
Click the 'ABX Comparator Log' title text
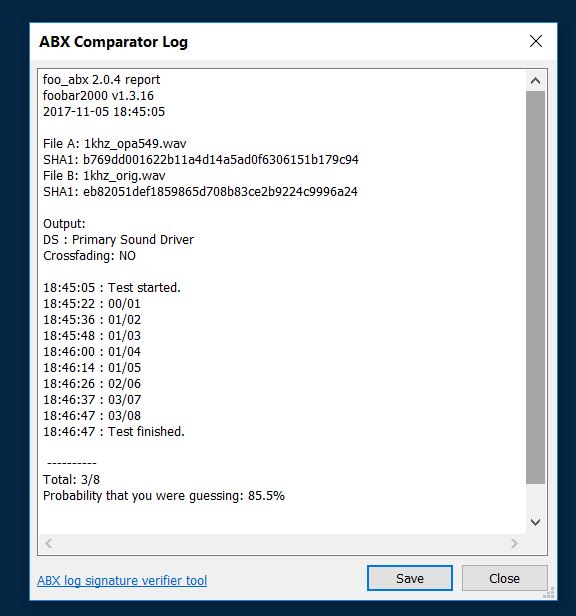coord(113,42)
